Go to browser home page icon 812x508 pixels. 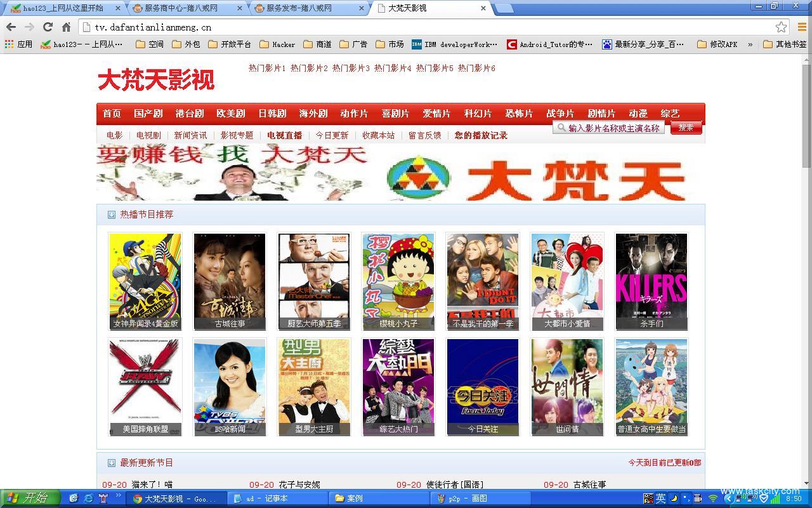click(x=66, y=27)
